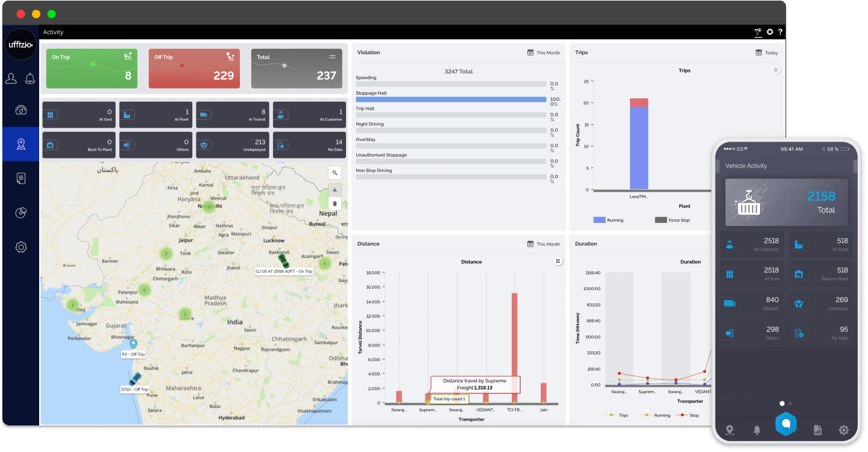Image resolution: width=868 pixels, height=452 pixels.
Task: Open Violation This Month date selector
Action: pyautogui.click(x=544, y=53)
